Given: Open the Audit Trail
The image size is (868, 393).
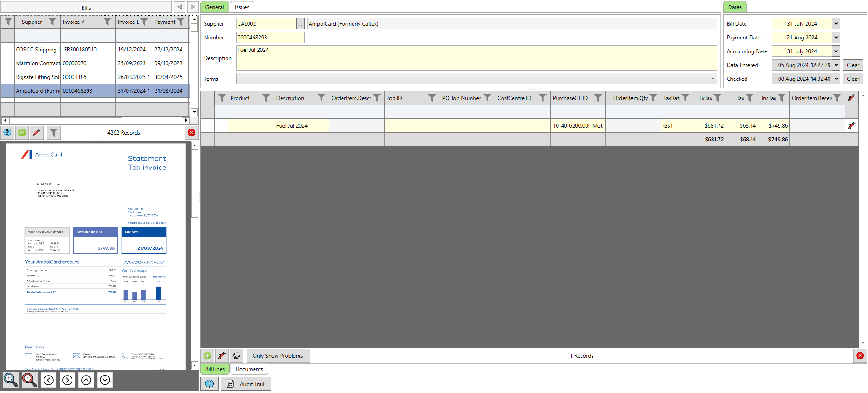Looking at the screenshot, I should pos(246,384).
